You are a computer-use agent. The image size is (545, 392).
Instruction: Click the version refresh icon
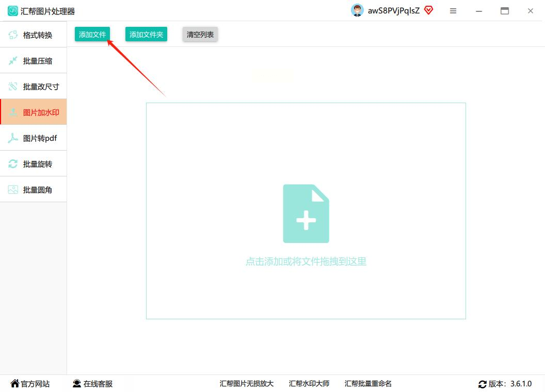(x=483, y=384)
